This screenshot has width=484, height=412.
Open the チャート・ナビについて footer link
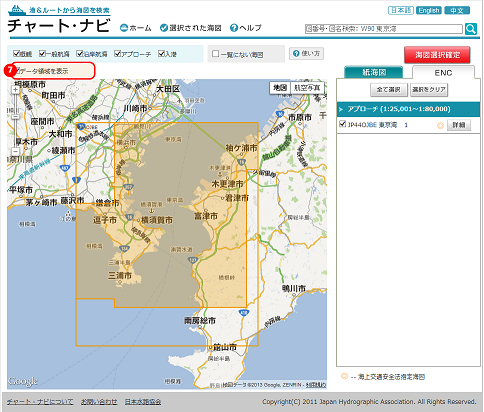(x=40, y=402)
